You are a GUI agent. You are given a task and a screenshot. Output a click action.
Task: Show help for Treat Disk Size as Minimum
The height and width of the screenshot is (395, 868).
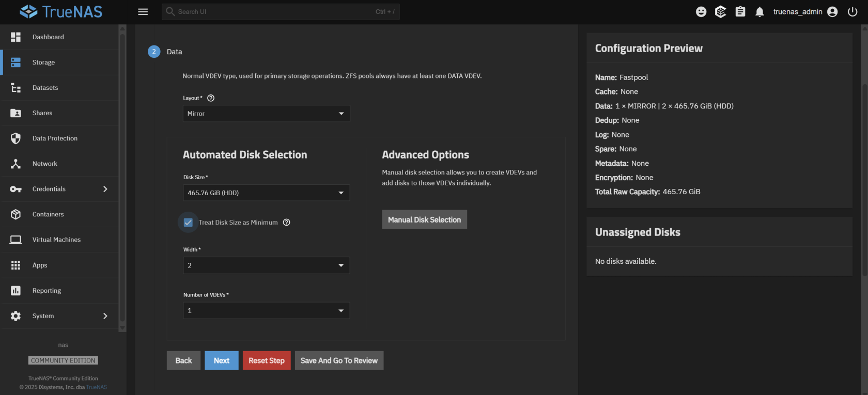click(287, 223)
